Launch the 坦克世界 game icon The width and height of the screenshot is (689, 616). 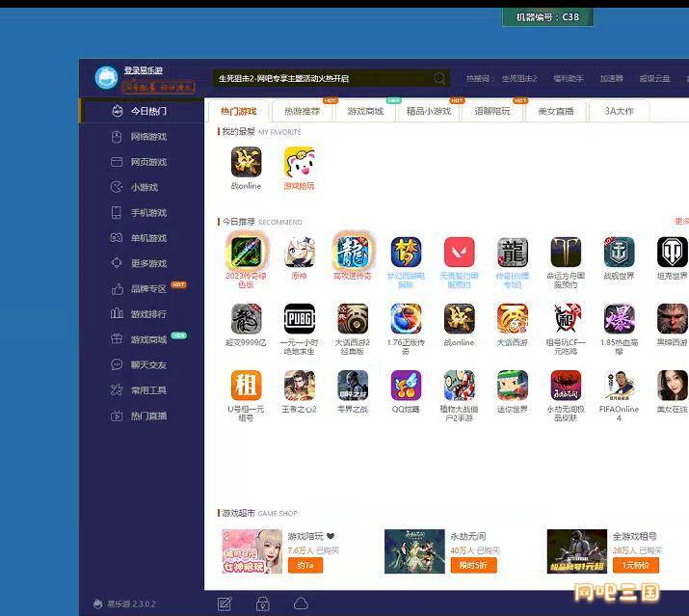coord(673,252)
